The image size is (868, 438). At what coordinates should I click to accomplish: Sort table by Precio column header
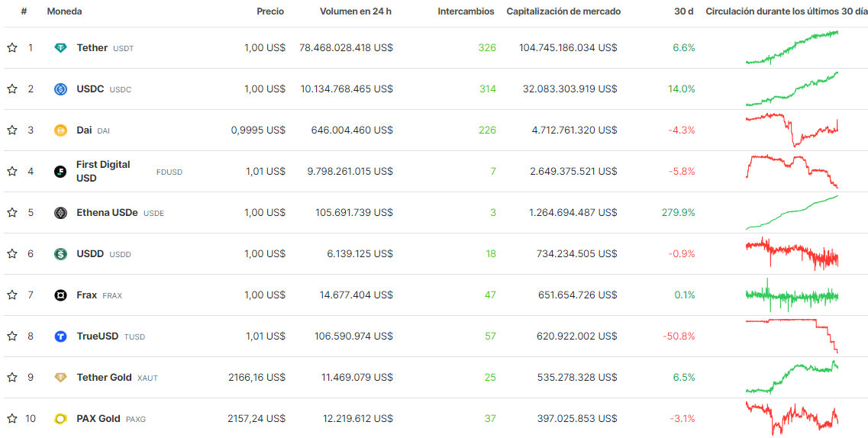tap(270, 11)
